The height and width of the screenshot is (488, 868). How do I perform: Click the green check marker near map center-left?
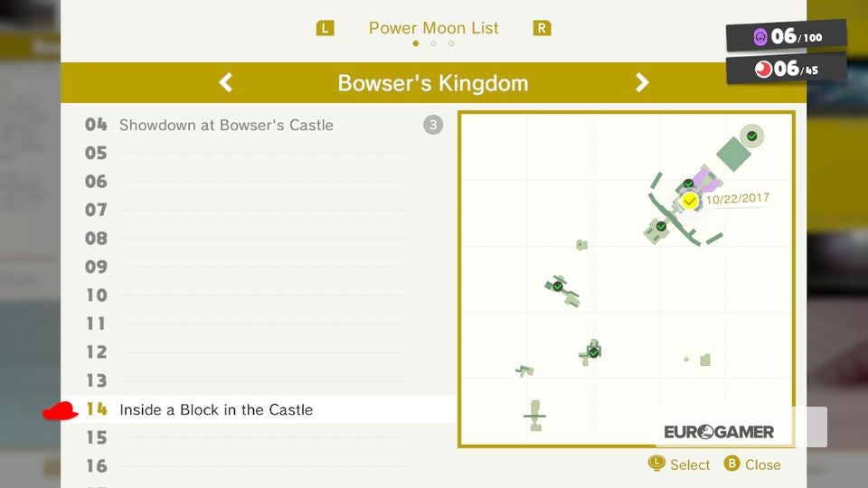coord(558,286)
